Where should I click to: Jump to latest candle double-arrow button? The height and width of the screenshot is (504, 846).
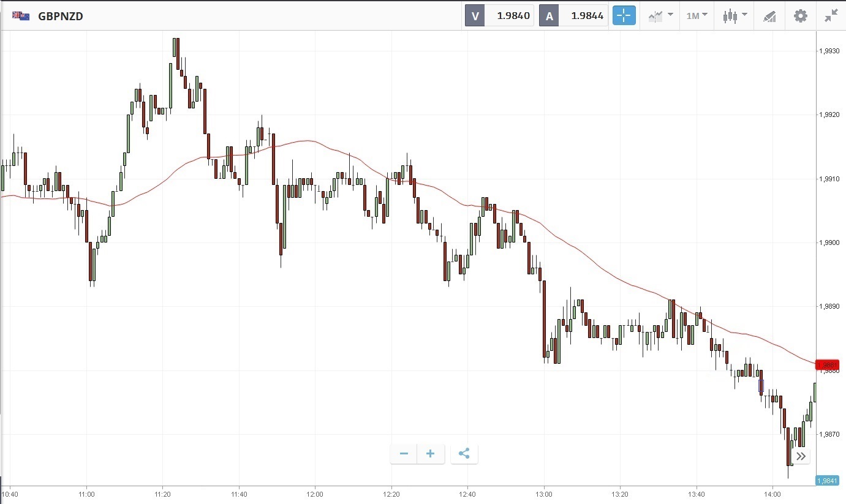[x=801, y=456]
